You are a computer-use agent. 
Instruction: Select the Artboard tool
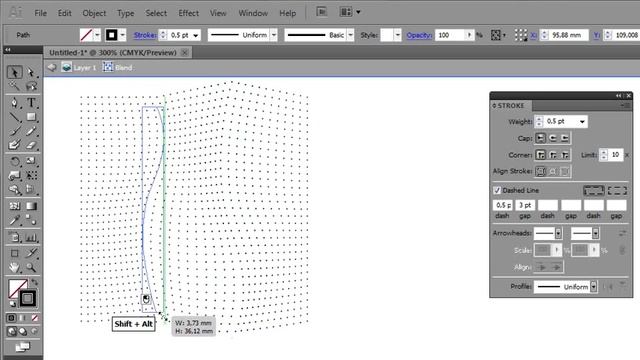15,253
